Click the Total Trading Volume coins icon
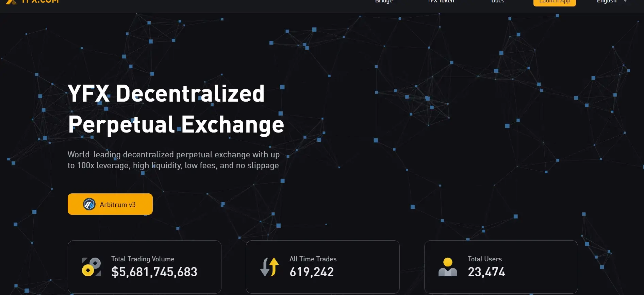644x295 pixels. click(x=91, y=267)
